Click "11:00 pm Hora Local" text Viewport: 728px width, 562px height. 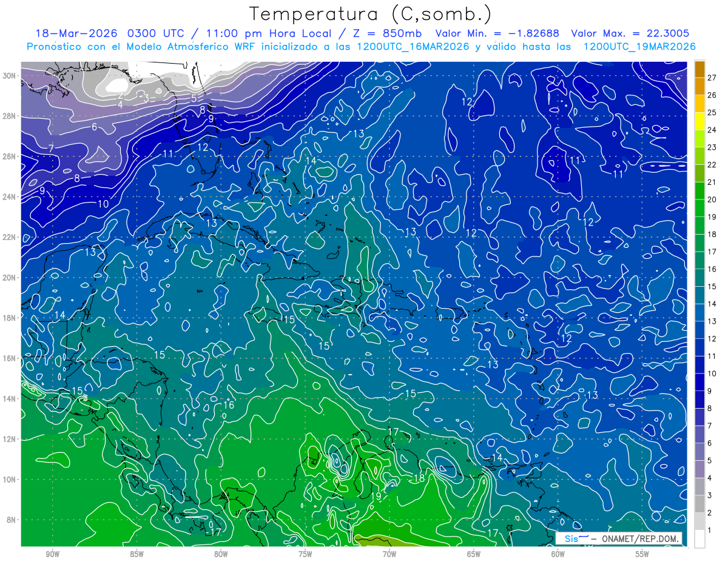click(268, 33)
